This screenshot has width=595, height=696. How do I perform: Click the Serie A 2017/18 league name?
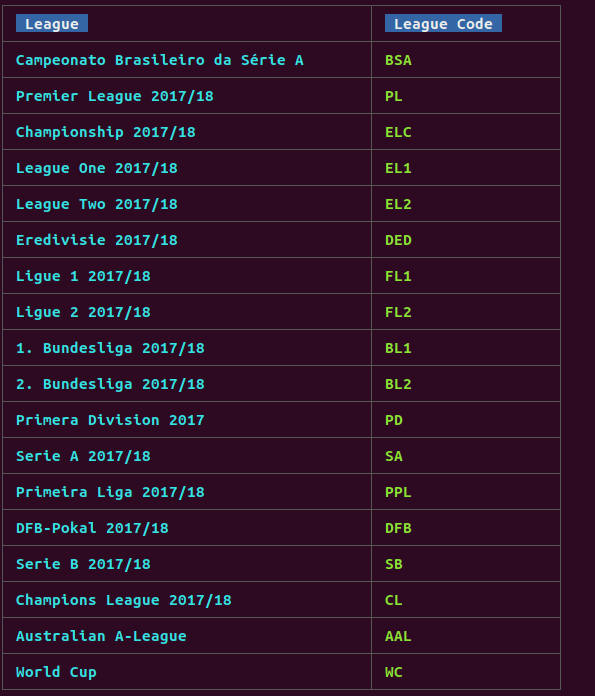coord(83,456)
